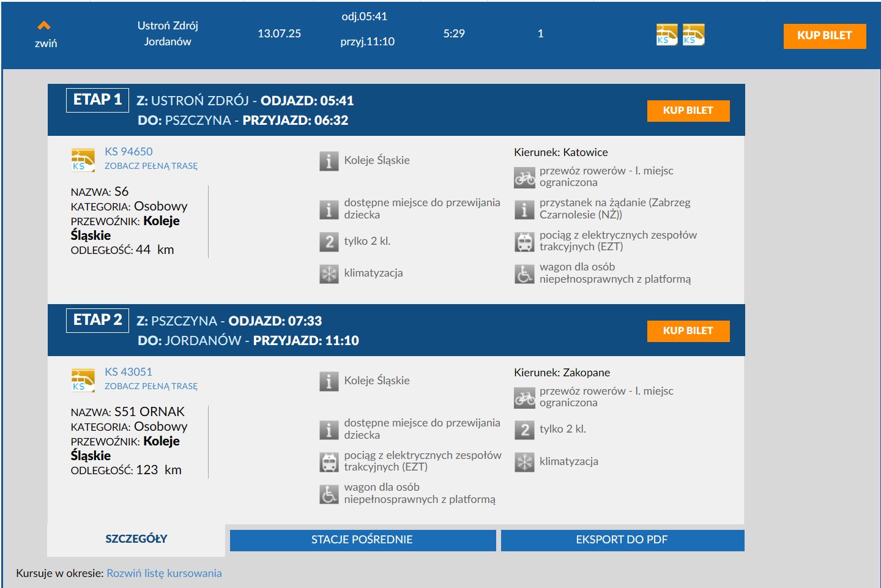Open train KS 43051 link
The width and height of the screenshot is (881, 588).
(x=128, y=372)
